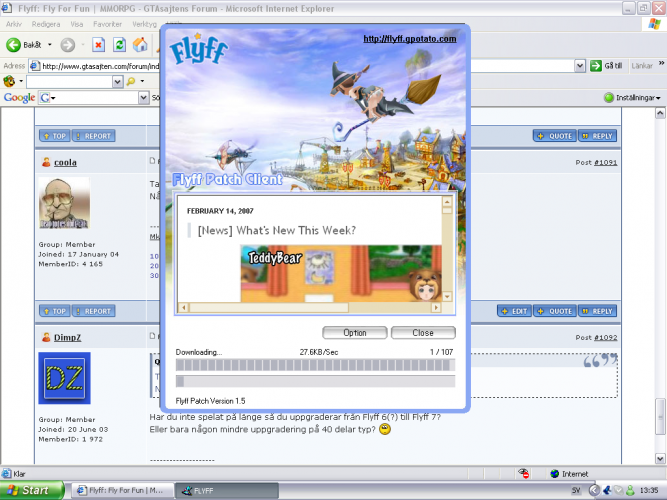
Task: Open the address bar URL dropdown
Action: (x=579, y=66)
